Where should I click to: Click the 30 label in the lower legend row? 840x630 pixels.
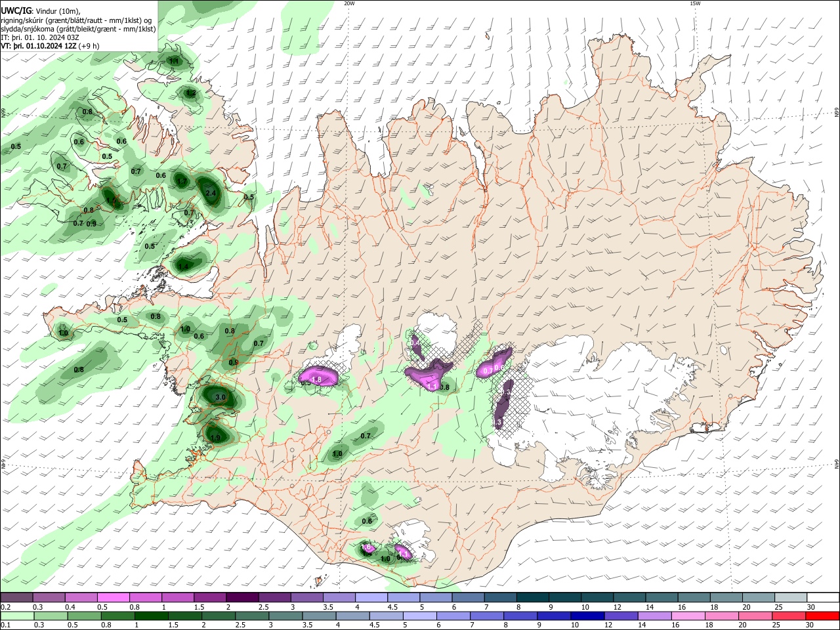click(810, 625)
